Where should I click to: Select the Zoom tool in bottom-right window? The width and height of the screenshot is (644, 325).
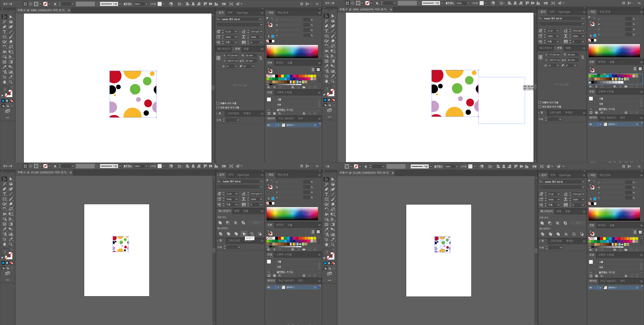[x=333, y=245]
